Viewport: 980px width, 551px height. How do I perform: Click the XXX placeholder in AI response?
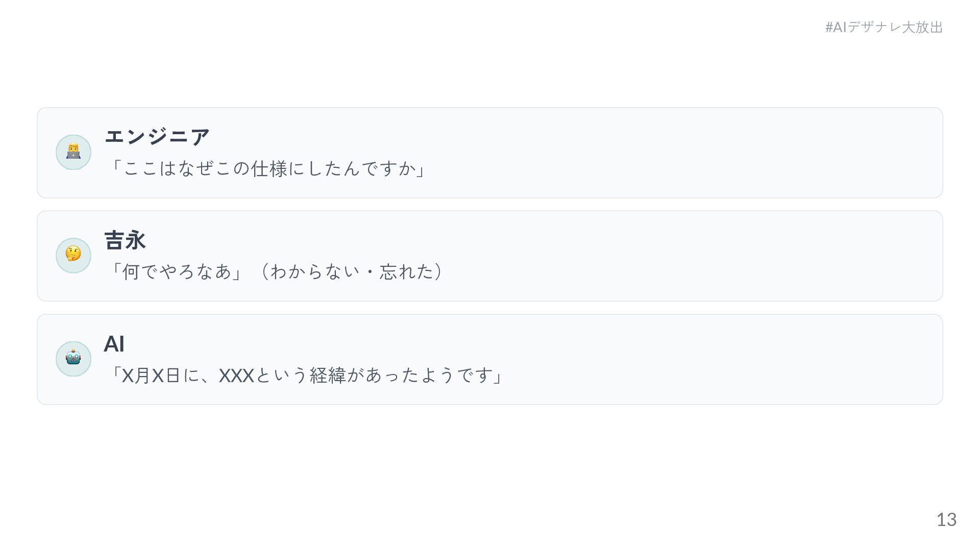236,375
